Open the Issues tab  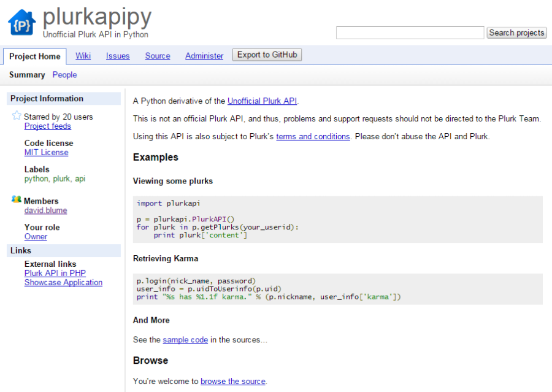point(118,56)
